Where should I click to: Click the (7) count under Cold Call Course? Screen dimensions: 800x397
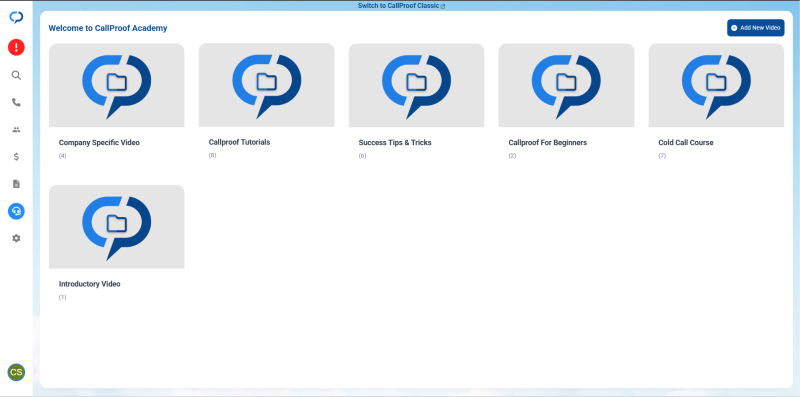point(662,156)
